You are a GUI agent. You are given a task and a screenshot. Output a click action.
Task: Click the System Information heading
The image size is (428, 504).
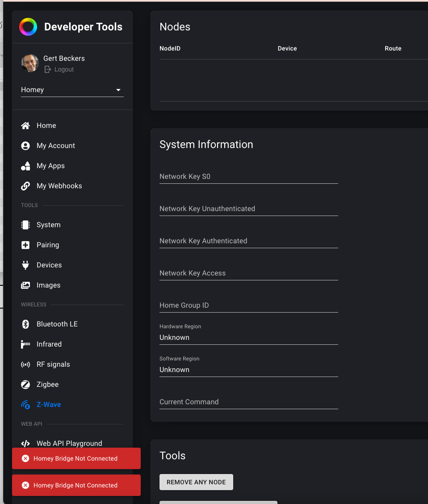pyautogui.click(x=206, y=144)
